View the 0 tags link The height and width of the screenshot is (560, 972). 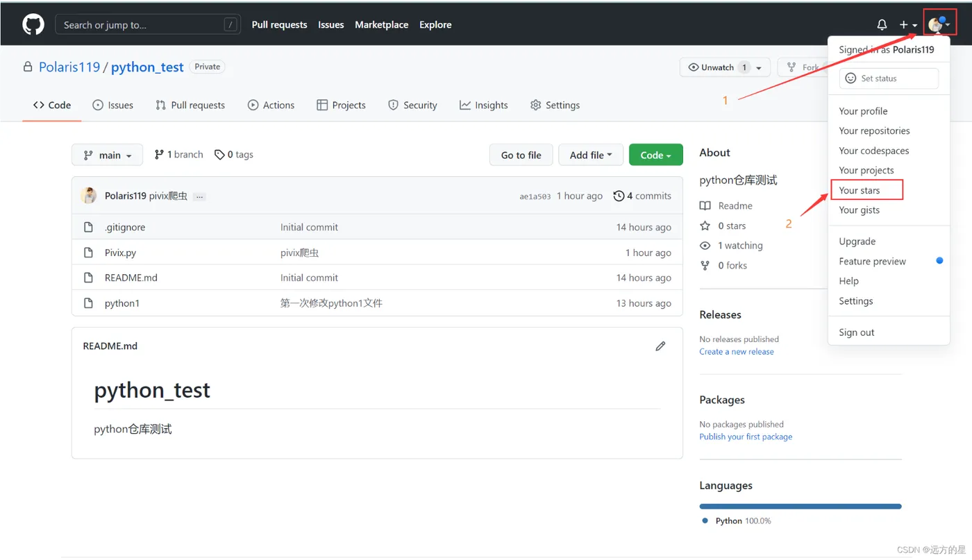coord(234,154)
